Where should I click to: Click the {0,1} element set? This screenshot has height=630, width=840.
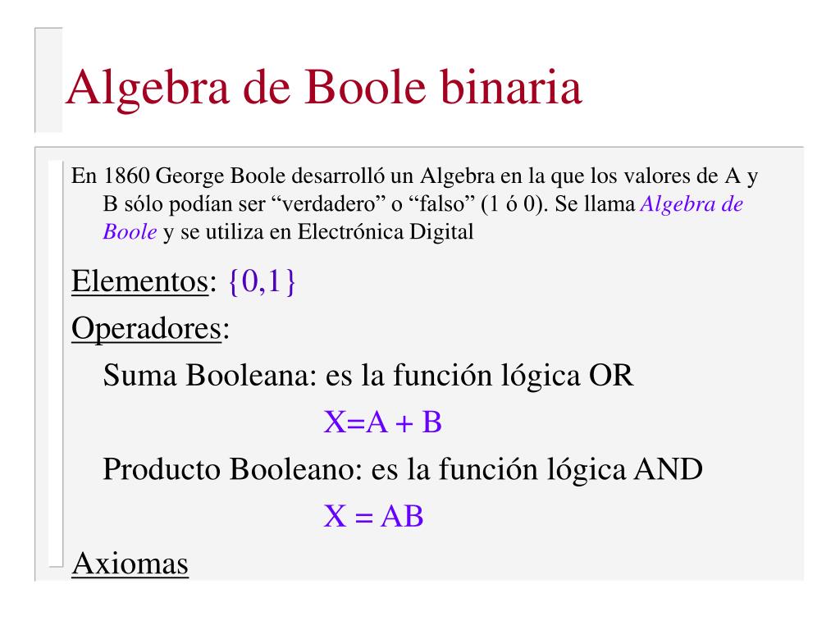click(x=262, y=281)
